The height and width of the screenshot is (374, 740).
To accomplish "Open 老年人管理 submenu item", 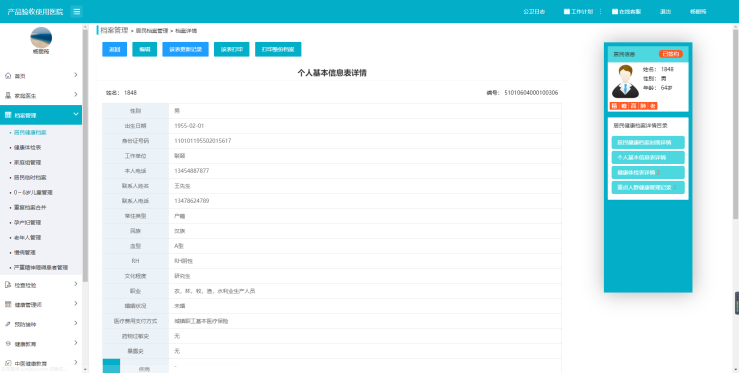I will (x=27, y=238).
